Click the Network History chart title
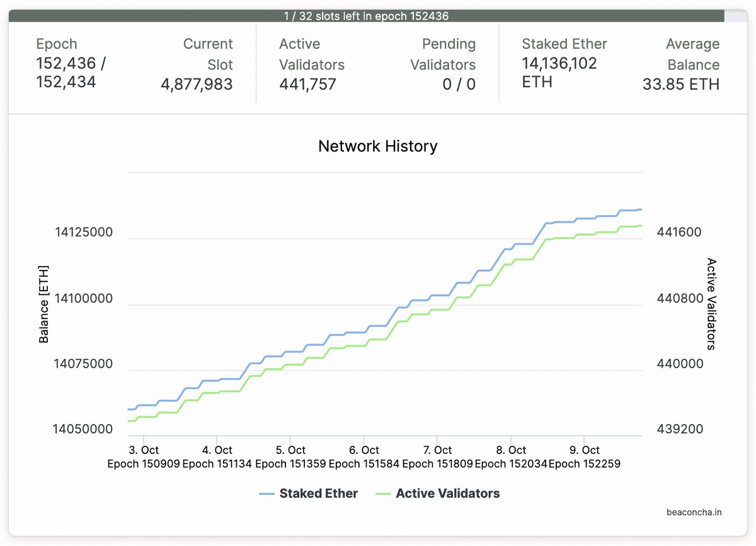Image resolution: width=756 pixels, height=546 pixels. [377, 146]
